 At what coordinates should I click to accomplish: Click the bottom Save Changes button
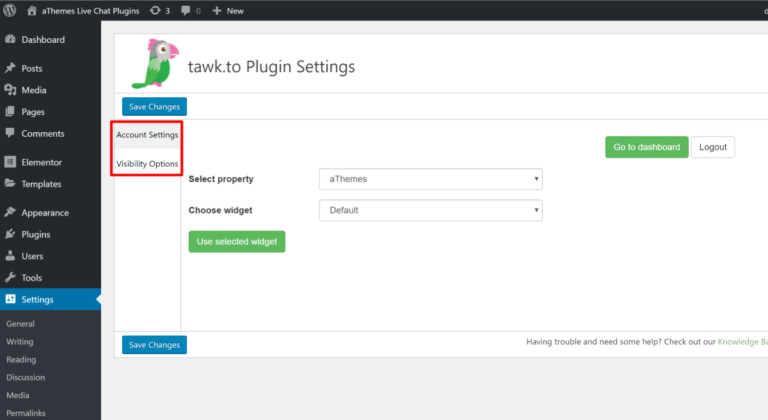click(x=154, y=345)
